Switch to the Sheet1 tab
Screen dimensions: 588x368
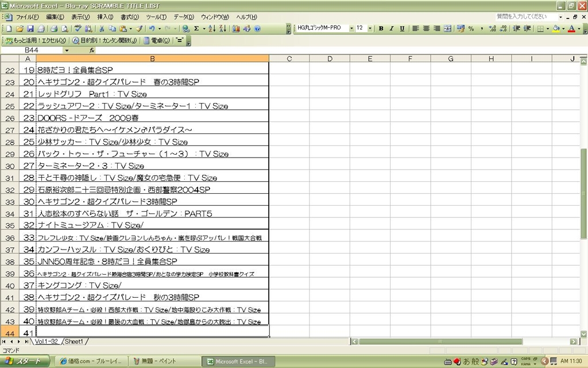(74, 342)
